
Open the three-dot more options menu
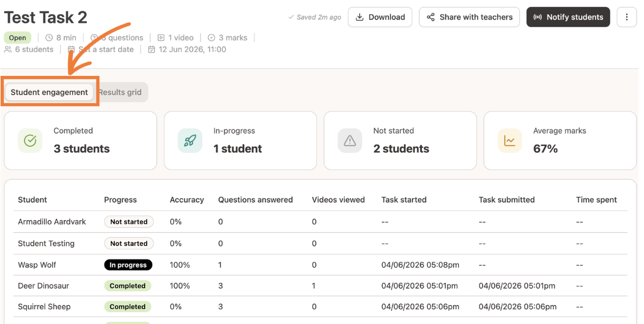tap(626, 17)
